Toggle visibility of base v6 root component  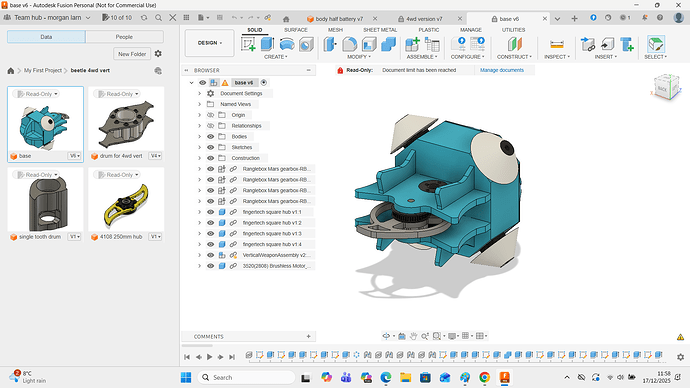click(x=202, y=83)
